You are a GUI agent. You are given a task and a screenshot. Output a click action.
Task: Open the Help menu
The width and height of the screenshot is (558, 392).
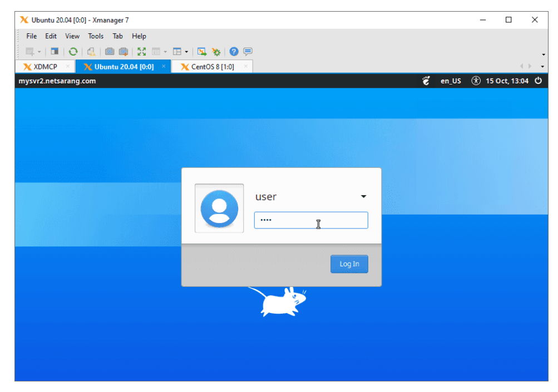139,36
